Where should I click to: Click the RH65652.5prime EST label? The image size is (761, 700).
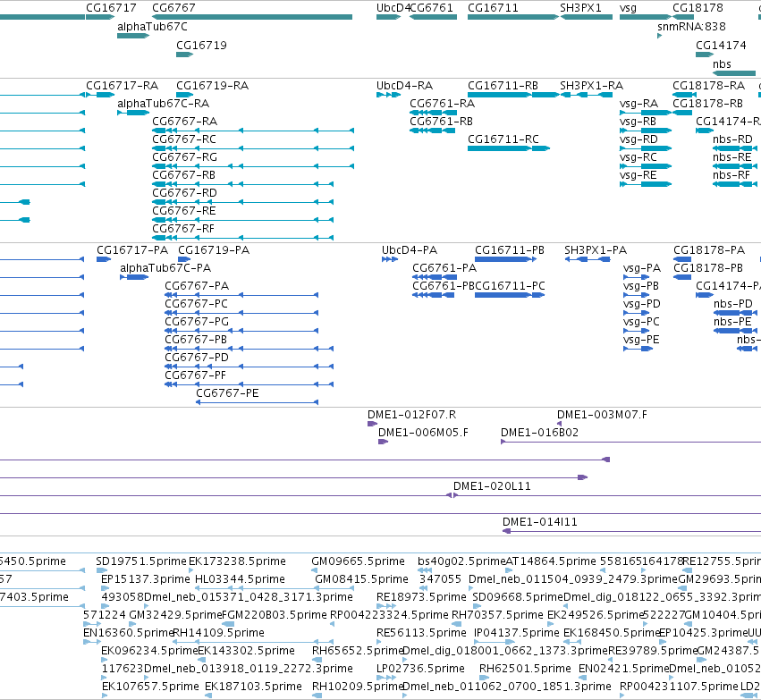pos(358,651)
